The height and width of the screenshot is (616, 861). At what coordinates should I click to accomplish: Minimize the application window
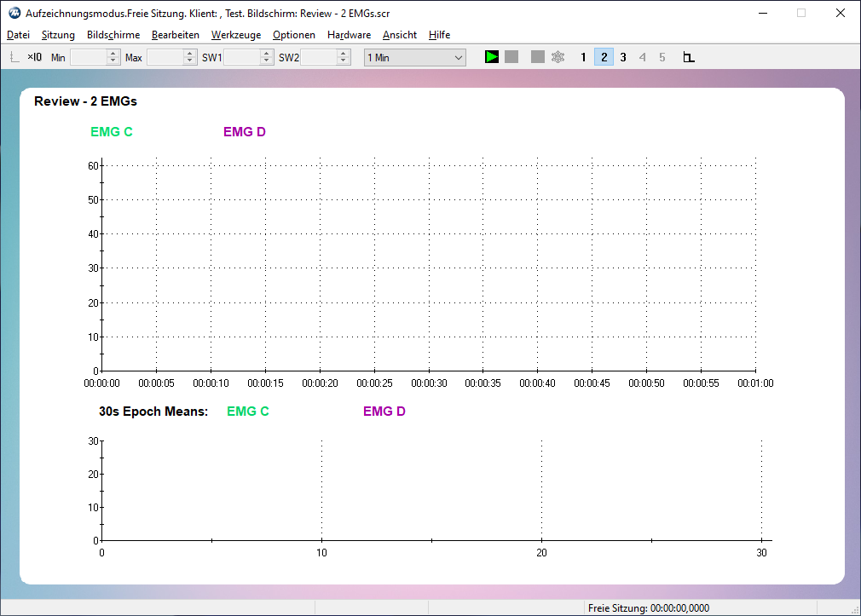pyautogui.click(x=763, y=13)
